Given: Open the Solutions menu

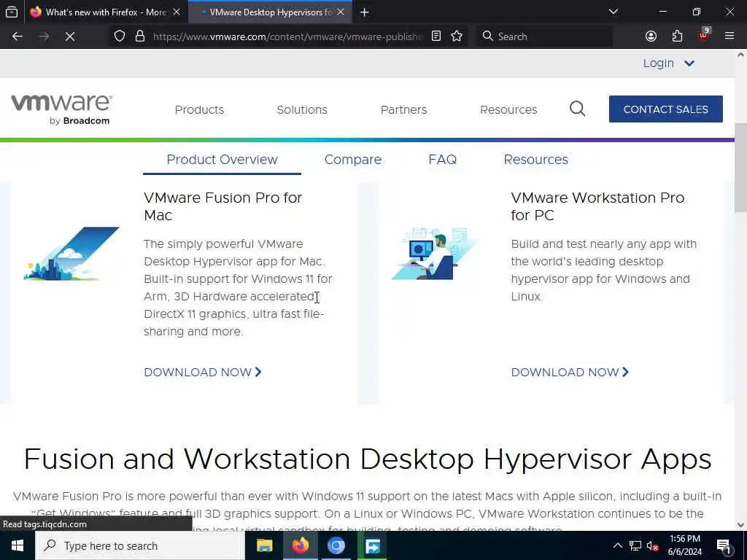Looking at the screenshot, I should pos(302,109).
